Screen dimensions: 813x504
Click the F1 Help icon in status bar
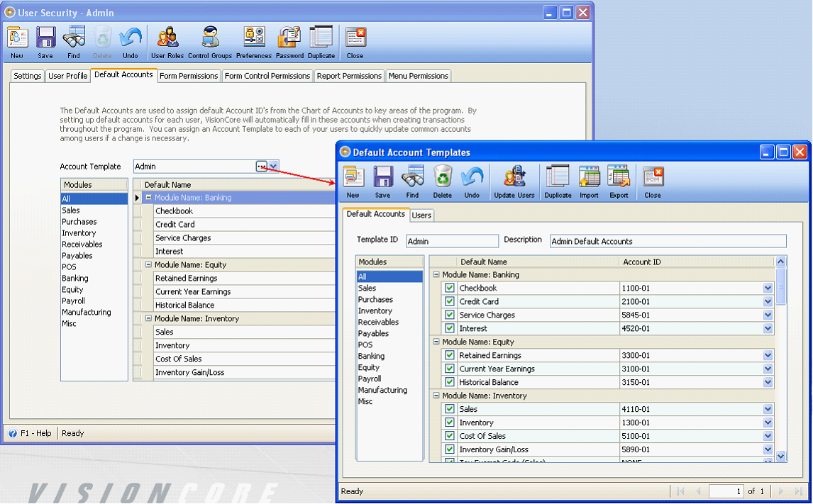[13, 433]
